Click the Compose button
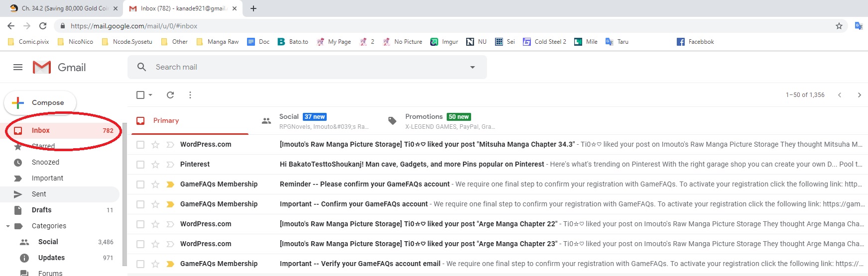This screenshot has width=868, height=276. 40,102
